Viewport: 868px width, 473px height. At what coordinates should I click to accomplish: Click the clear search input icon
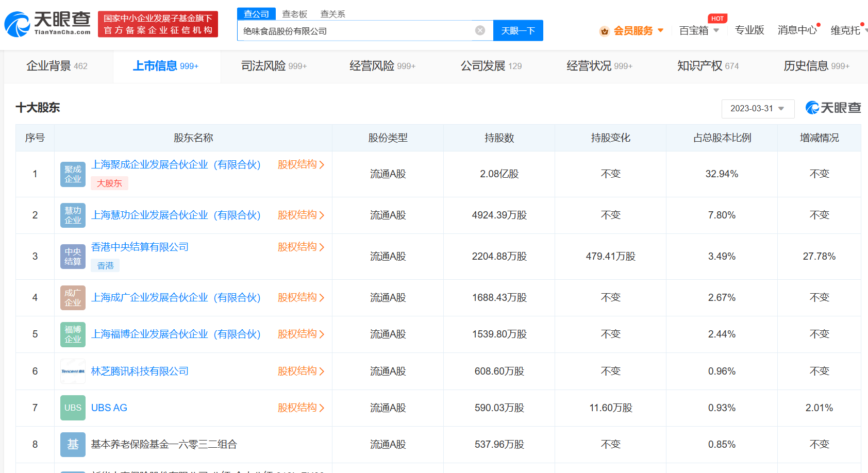[x=480, y=30]
